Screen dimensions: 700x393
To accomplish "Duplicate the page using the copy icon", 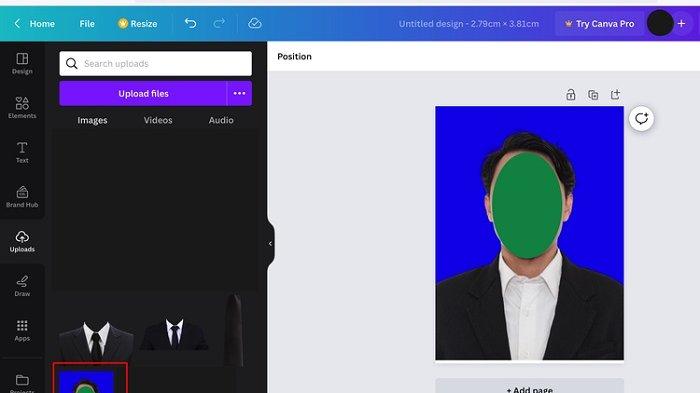I will click(x=593, y=95).
